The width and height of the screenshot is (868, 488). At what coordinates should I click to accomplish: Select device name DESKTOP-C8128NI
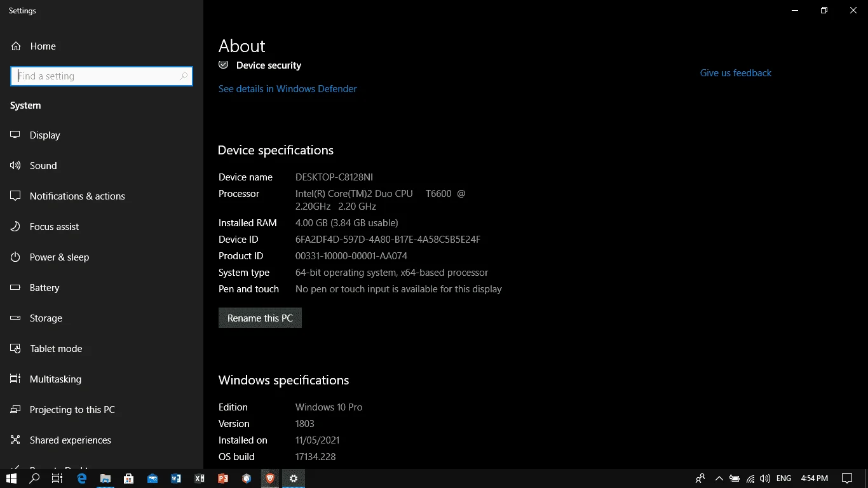pyautogui.click(x=334, y=177)
